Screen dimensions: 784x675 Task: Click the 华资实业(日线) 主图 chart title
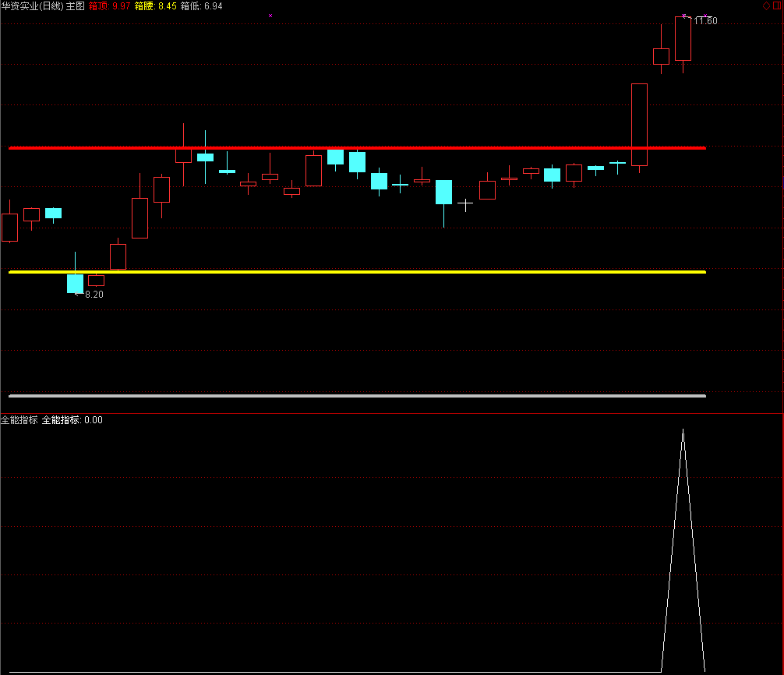click(43, 6)
